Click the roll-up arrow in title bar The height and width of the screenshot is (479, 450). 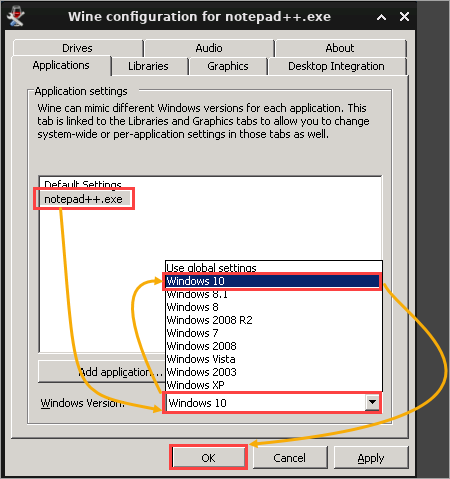tap(382, 17)
